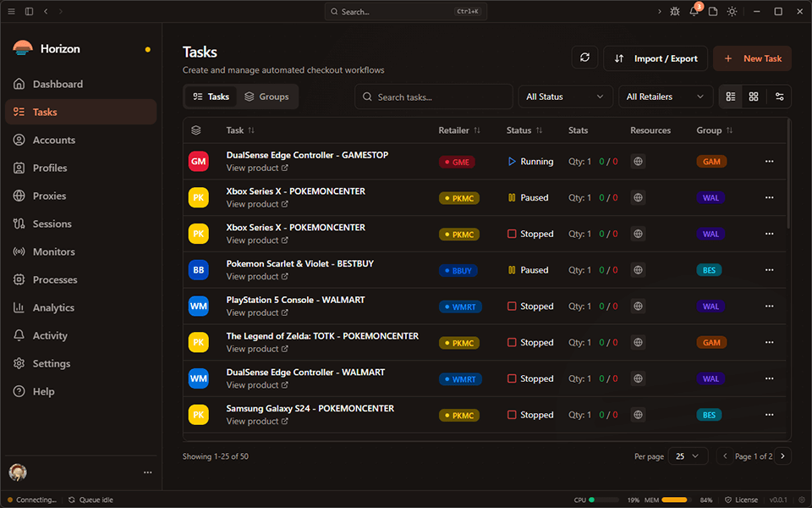Change the Per page 25 dropdown
Viewport: 812px width, 508px height.
(x=687, y=456)
